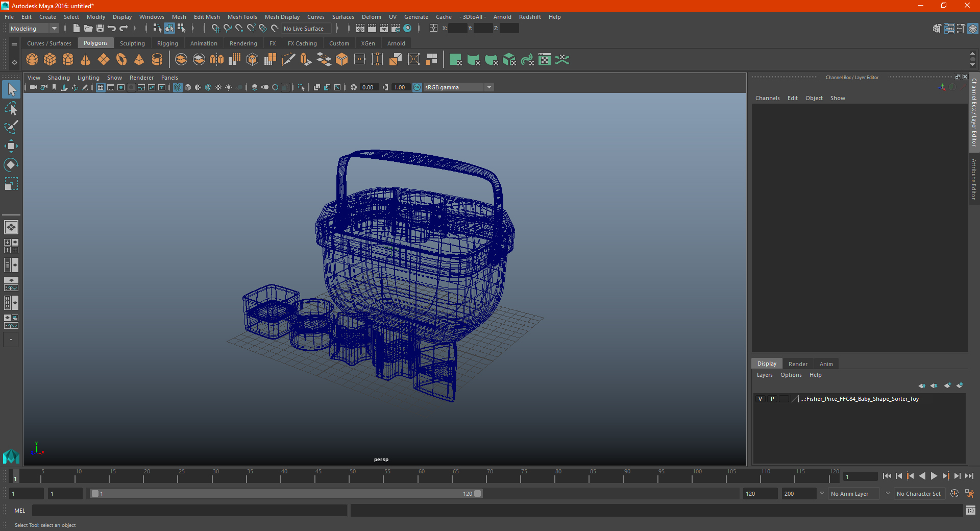Activate the Lasso select tool
The width and height of the screenshot is (980, 531).
coord(11,109)
